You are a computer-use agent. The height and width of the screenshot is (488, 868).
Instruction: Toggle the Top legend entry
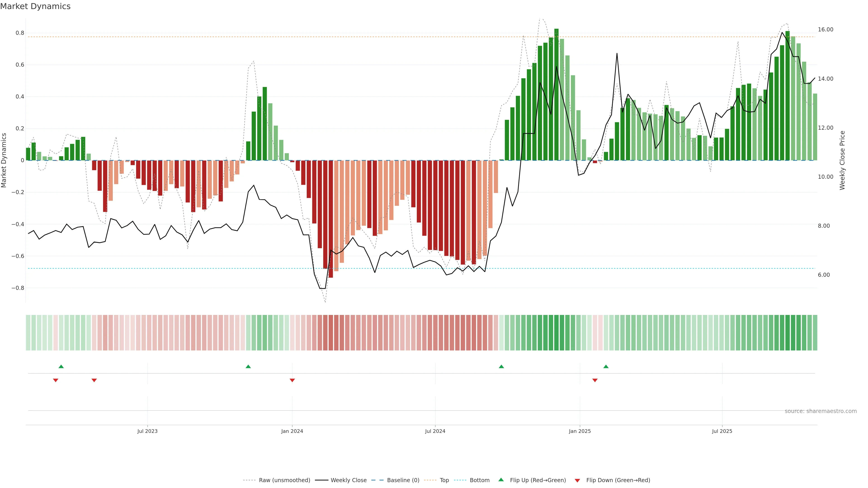444,480
